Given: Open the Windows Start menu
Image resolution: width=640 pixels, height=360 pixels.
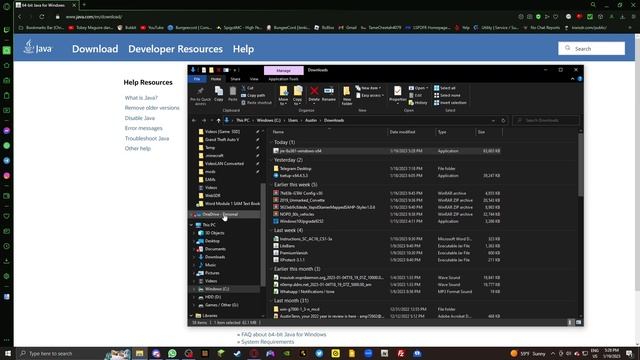Looking at the screenshot, I should (8, 353).
